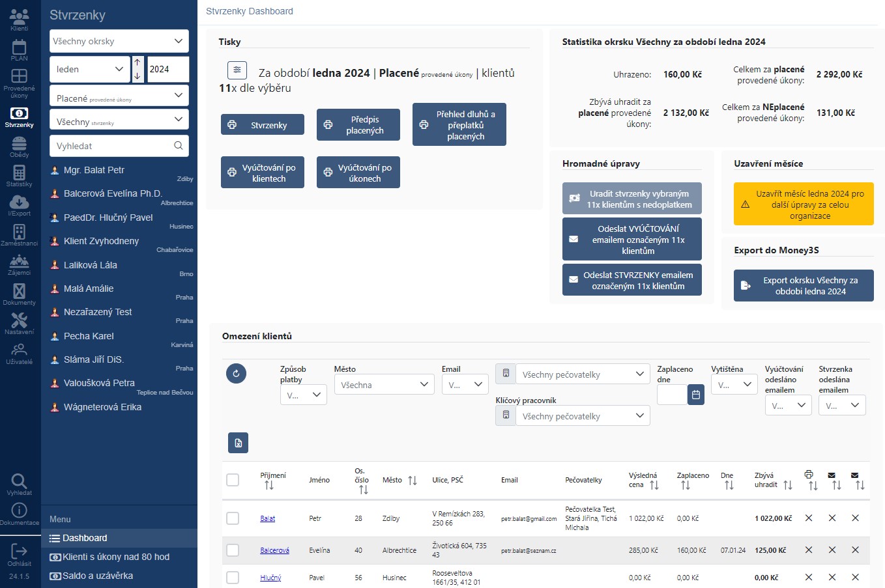Open Nastavení tools section
The height and width of the screenshot is (588, 885).
point(19,324)
